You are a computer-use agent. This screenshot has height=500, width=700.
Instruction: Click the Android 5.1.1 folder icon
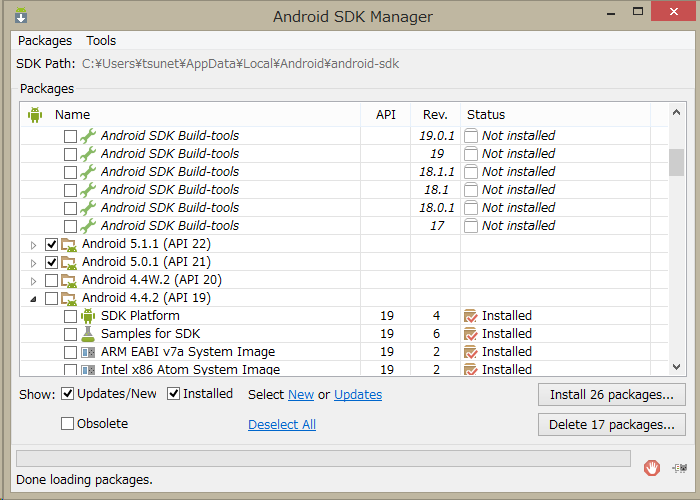[69, 244]
